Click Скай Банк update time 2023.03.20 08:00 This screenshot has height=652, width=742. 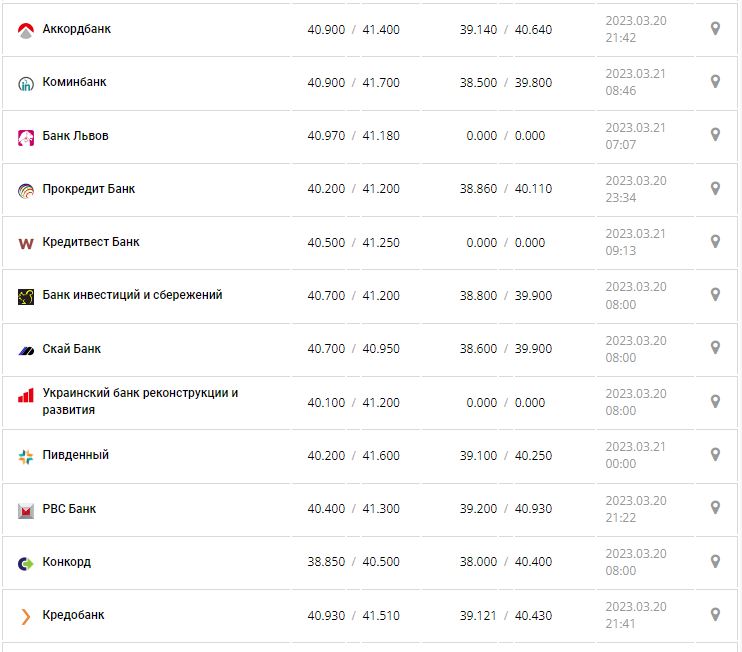click(635, 349)
